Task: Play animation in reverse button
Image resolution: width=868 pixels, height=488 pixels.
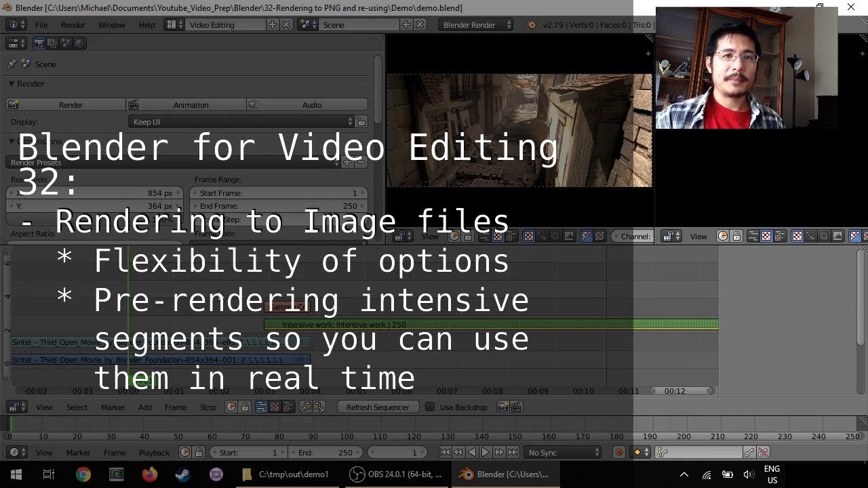Action: click(472, 452)
